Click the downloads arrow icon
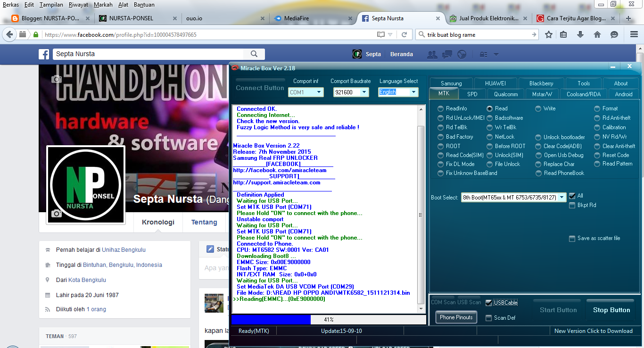The width and height of the screenshot is (644, 348). [x=580, y=34]
